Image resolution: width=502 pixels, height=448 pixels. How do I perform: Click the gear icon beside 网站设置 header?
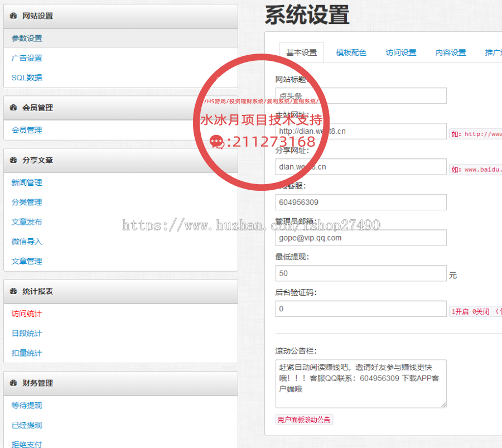tap(13, 16)
